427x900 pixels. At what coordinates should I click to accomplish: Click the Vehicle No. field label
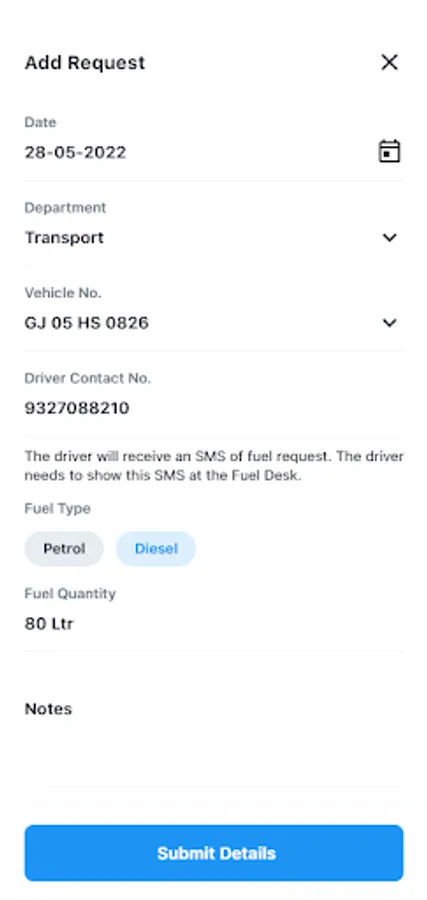pyautogui.click(x=63, y=293)
